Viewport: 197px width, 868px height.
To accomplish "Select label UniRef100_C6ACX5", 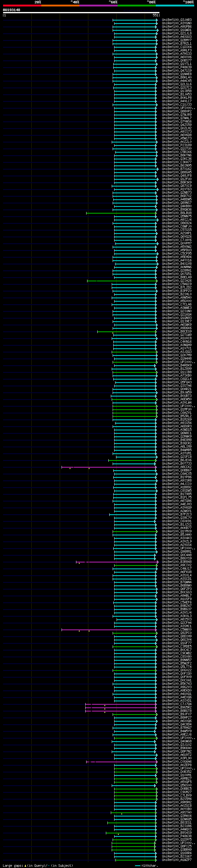I will [177, 474].
